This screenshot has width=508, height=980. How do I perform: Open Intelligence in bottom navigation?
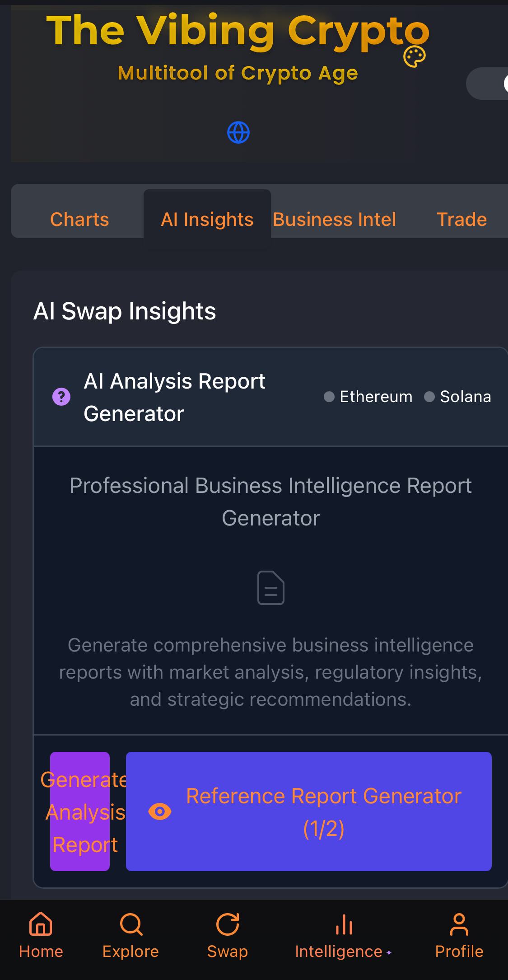click(x=344, y=935)
